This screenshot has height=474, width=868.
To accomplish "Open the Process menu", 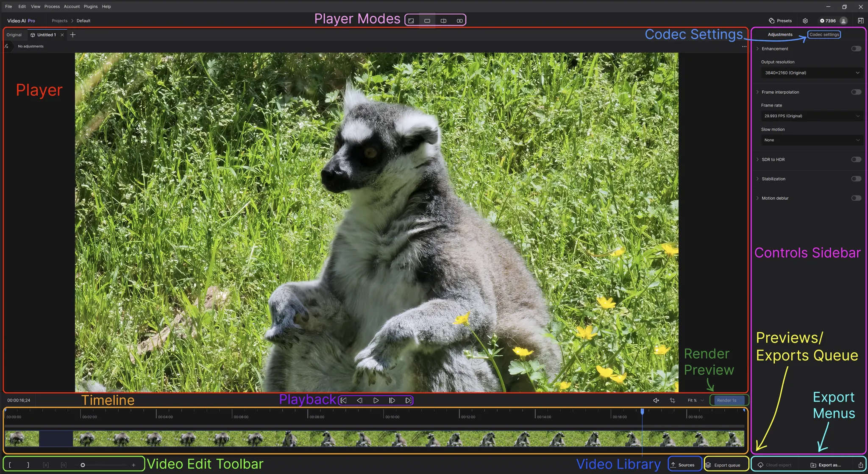I will coord(52,6).
